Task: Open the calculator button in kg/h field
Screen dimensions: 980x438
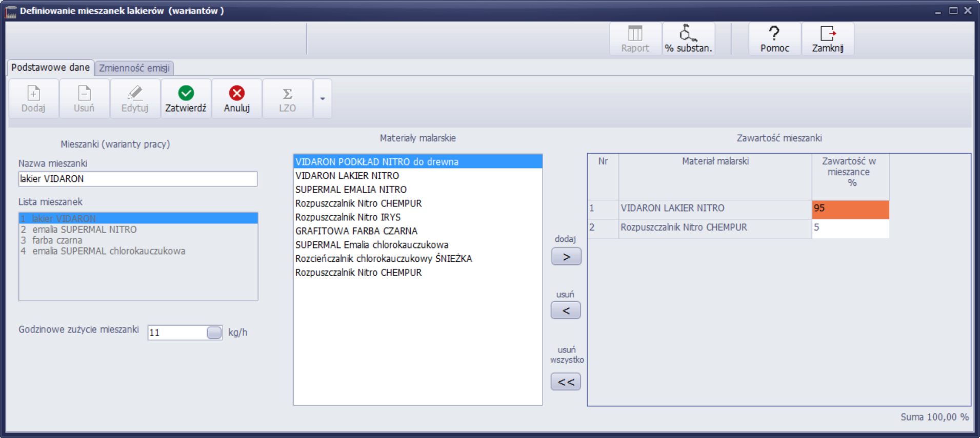Action: (214, 332)
